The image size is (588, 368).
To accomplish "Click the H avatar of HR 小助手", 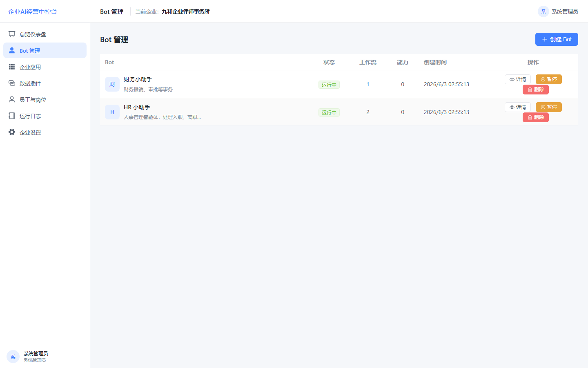I will click(112, 112).
